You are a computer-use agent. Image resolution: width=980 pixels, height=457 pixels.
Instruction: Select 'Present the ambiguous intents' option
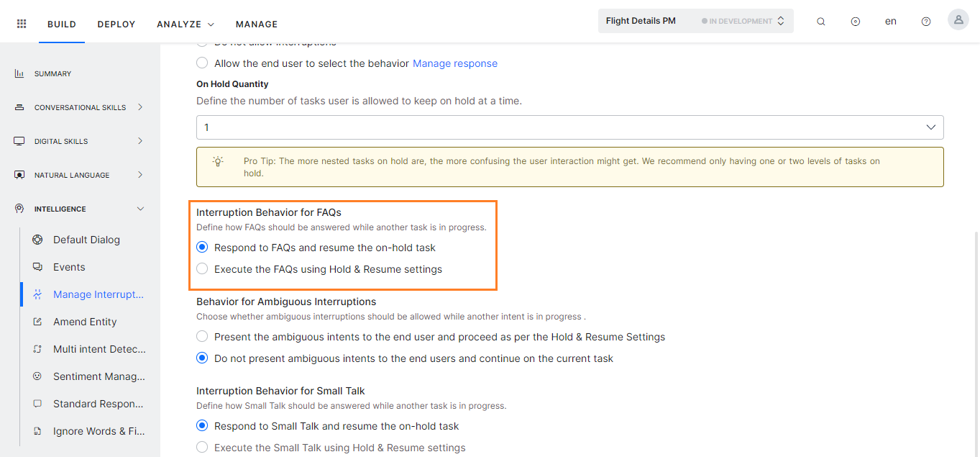coord(202,337)
